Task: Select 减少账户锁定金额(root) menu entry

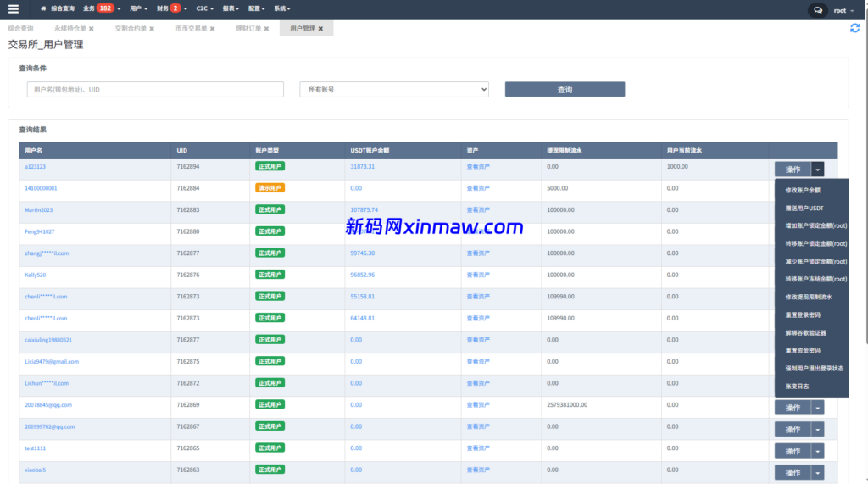Action: pyautogui.click(x=816, y=261)
